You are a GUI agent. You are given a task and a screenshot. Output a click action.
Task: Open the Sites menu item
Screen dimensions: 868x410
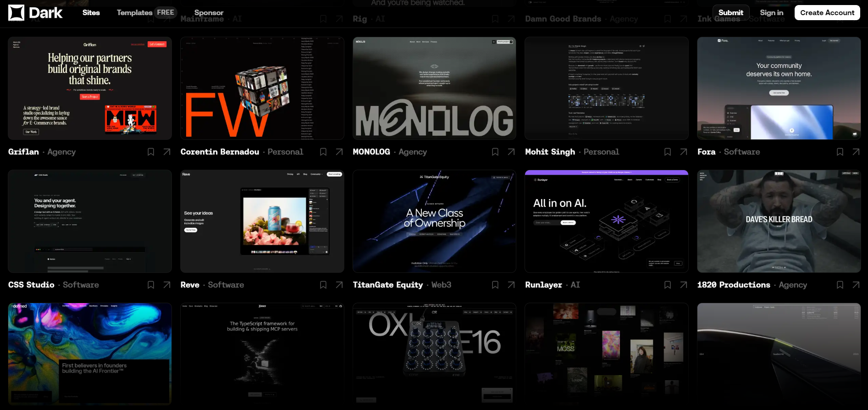click(91, 13)
